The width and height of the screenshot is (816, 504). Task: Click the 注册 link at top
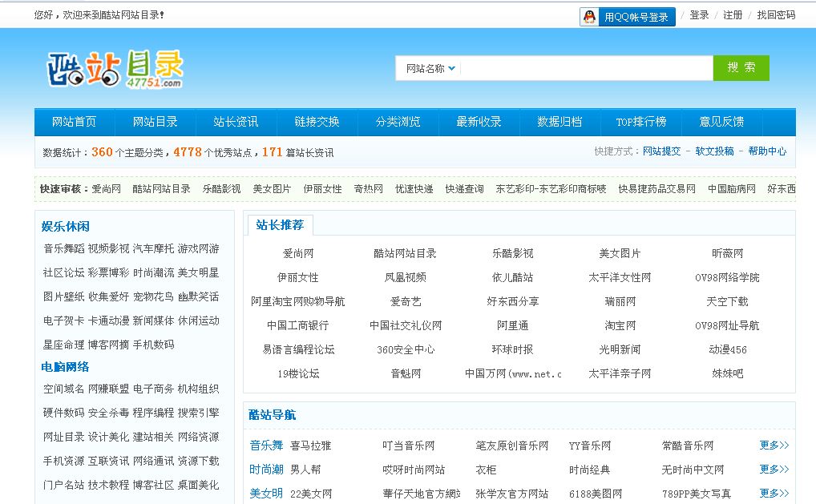pos(732,15)
